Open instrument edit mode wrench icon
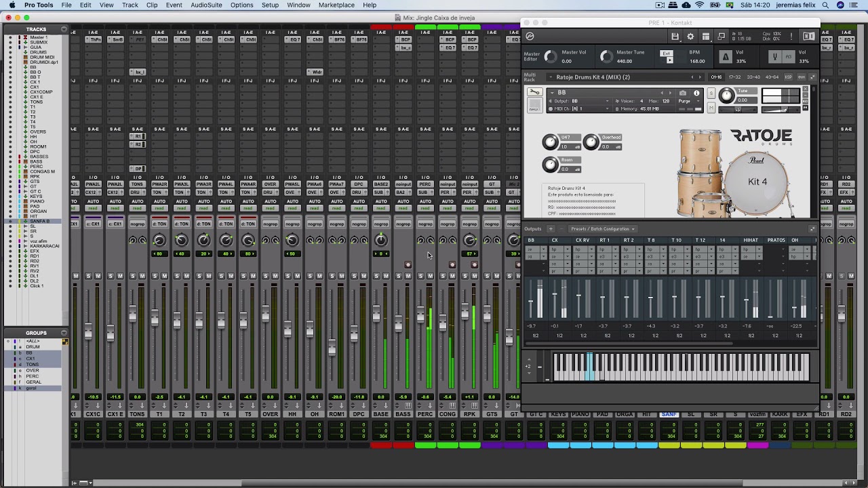 coord(535,91)
